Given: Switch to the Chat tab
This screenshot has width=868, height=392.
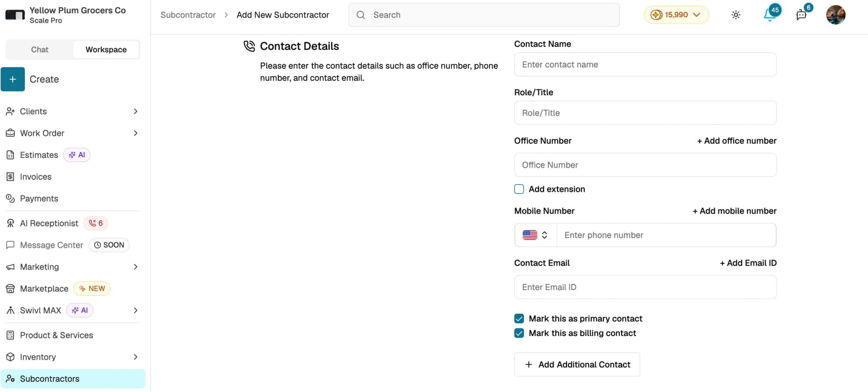Looking at the screenshot, I should 40,50.
